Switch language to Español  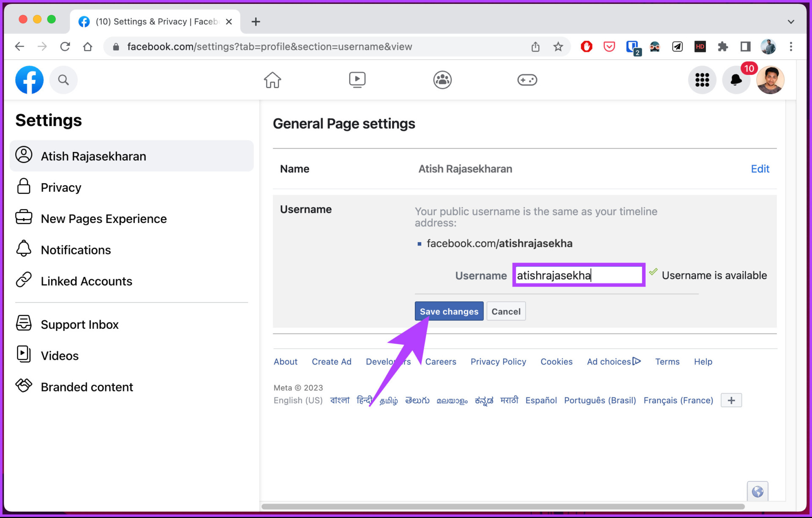click(x=541, y=400)
